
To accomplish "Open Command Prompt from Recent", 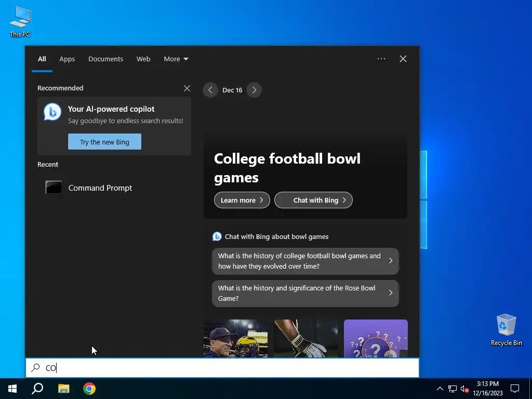I will coord(114,188).
